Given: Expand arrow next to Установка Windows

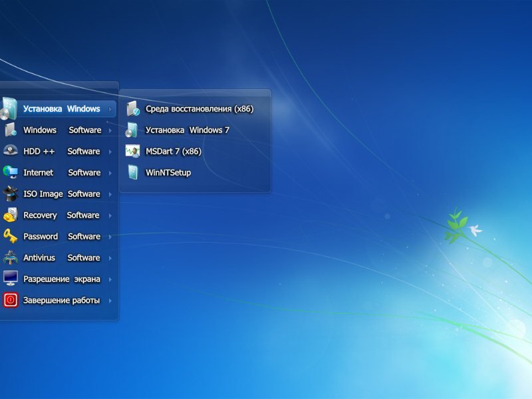Looking at the screenshot, I should (x=110, y=109).
